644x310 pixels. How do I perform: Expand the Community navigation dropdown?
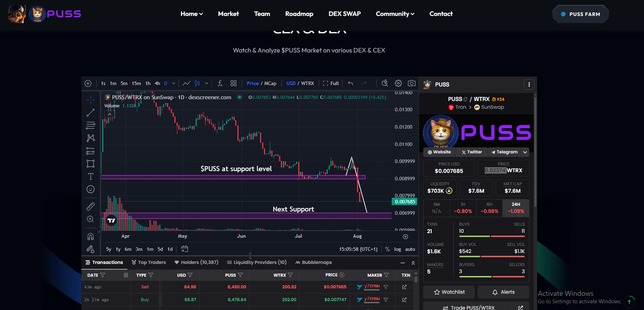395,14
